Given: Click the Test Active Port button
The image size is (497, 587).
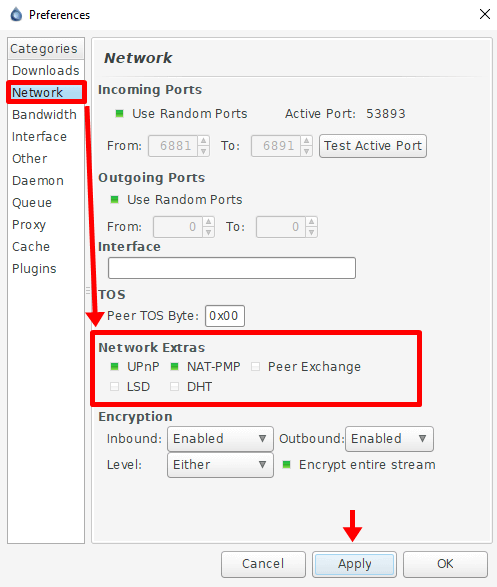Looking at the screenshot, I should (373, 146).
